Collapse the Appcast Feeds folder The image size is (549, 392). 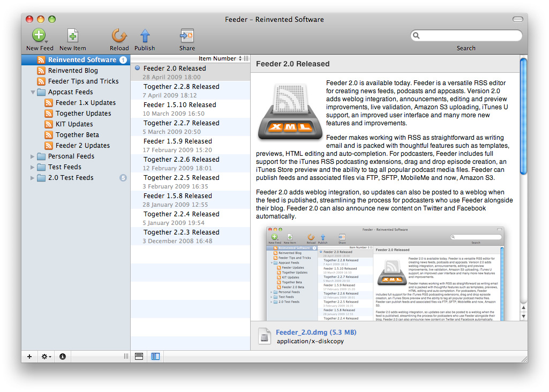coord(33,93)
